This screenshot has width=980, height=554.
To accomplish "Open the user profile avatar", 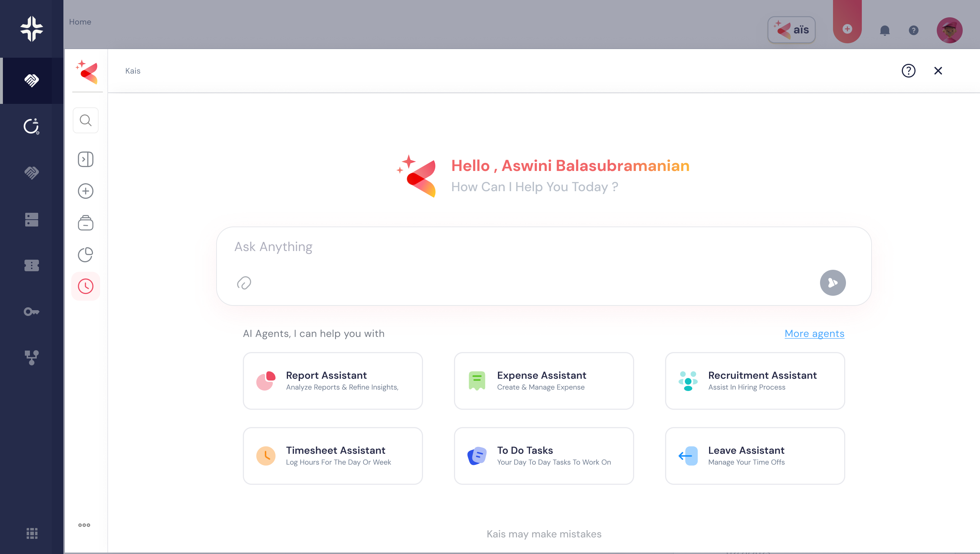I will (949, 30).
